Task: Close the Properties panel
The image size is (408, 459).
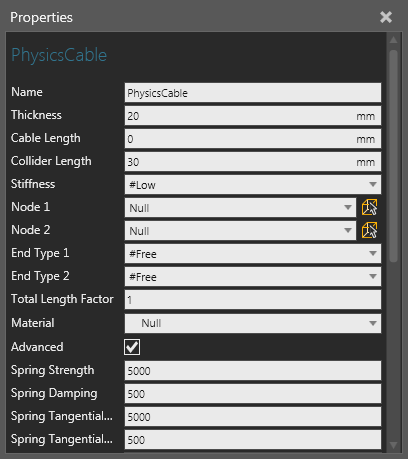Action: 386,17
